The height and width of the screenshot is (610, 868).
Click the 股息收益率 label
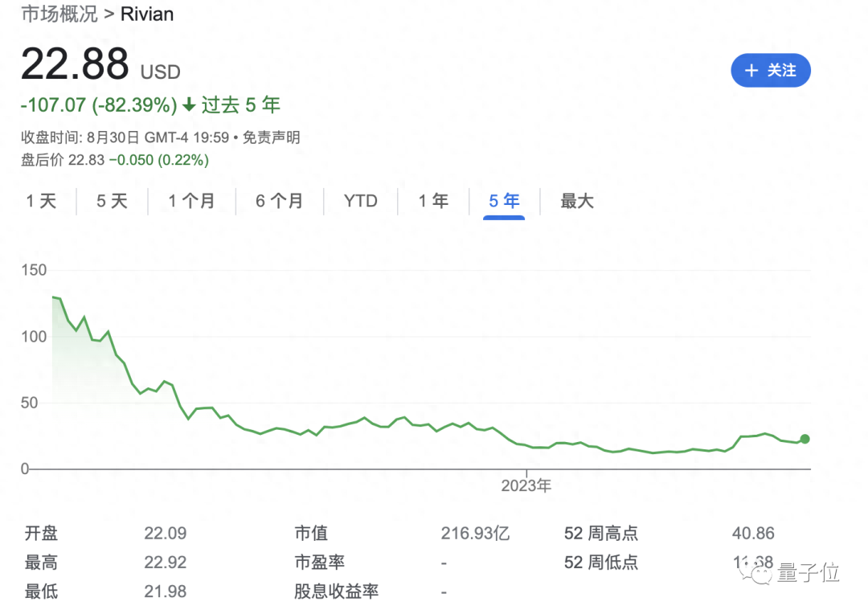coord(336,592)
